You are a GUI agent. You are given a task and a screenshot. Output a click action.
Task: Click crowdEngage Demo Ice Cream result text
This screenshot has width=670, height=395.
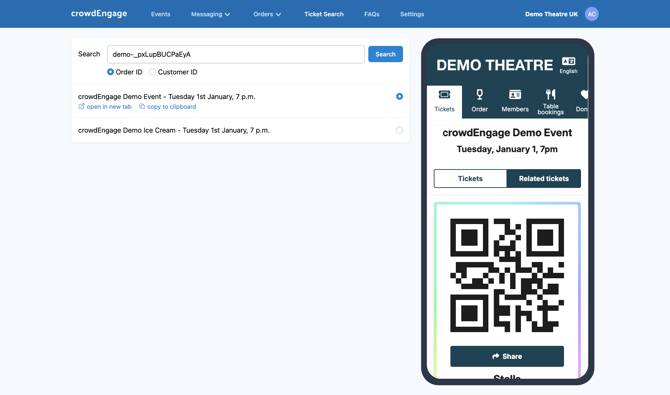(173, 130)
